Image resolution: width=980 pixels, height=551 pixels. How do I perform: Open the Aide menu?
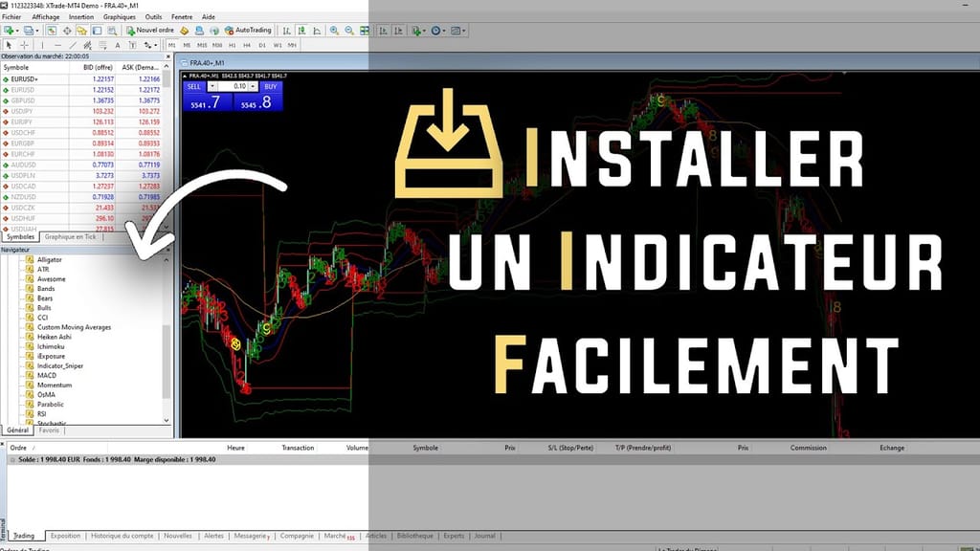pyautogui.click(x=208, y=17)
